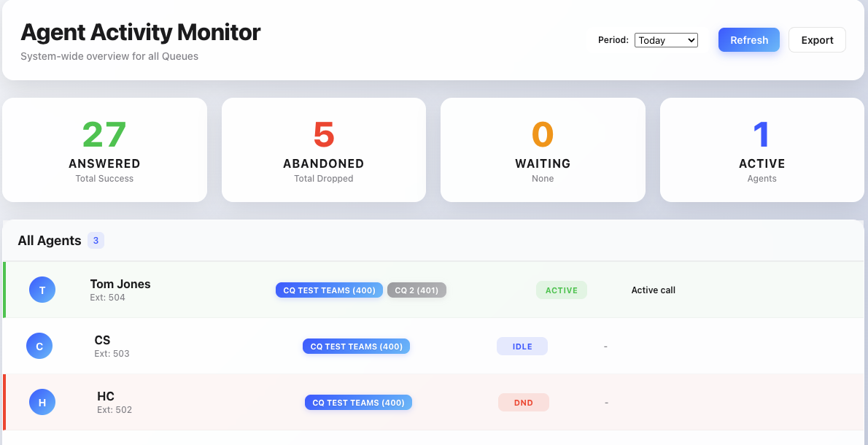Open the Abandoned calls card
This screenshot has height=445, width=868.
tap(324, 150)
